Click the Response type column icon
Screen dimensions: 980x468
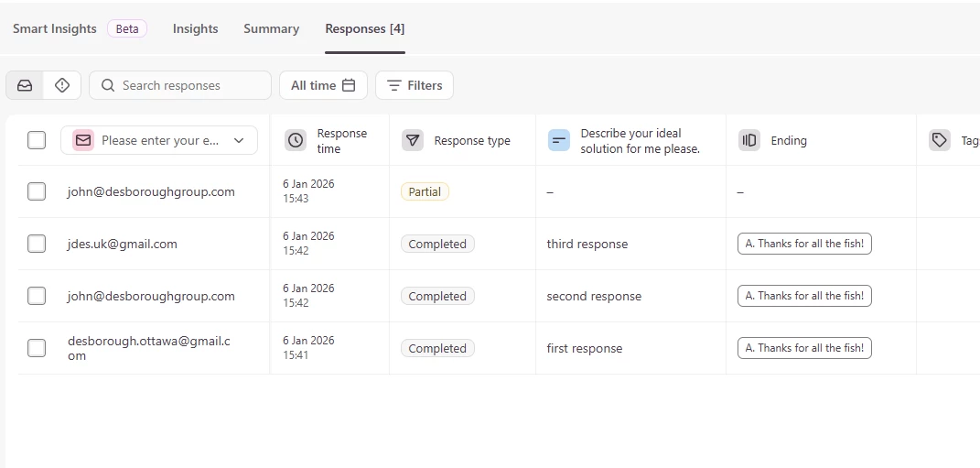(x=413, y=140)
